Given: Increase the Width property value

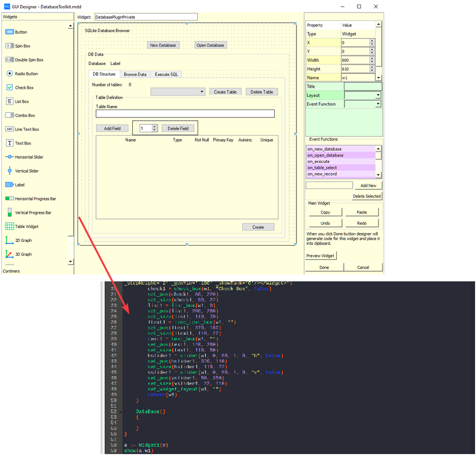Looking at the screenshot, I should pyautogui.click(x=372, y=58).
